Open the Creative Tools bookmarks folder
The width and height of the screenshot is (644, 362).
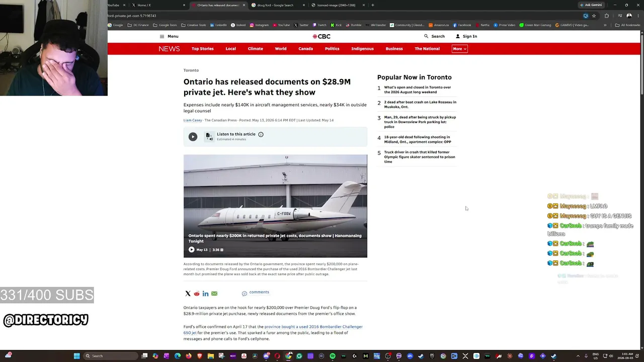(194, 25)
